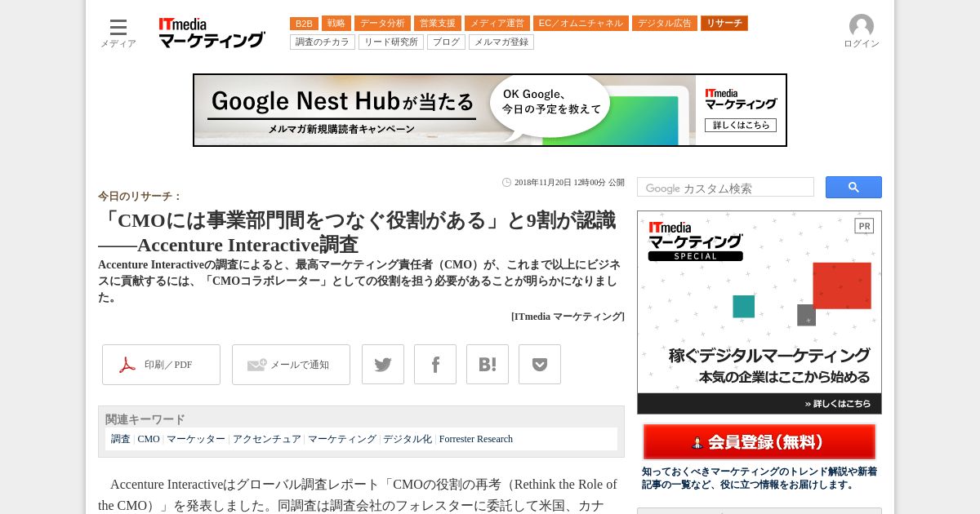Open the 戦略 category tab
The width and height of the screenshot is (980, 514).
click(x=336, y=24)
